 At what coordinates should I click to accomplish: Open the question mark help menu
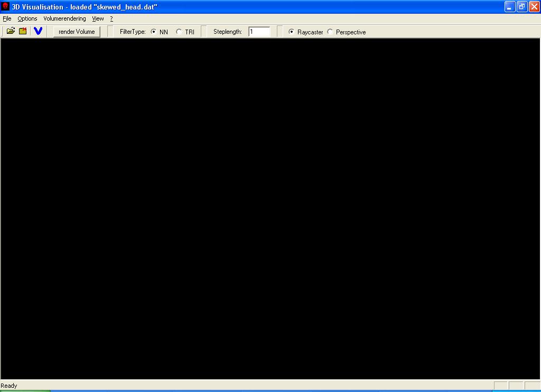[111, 18]
